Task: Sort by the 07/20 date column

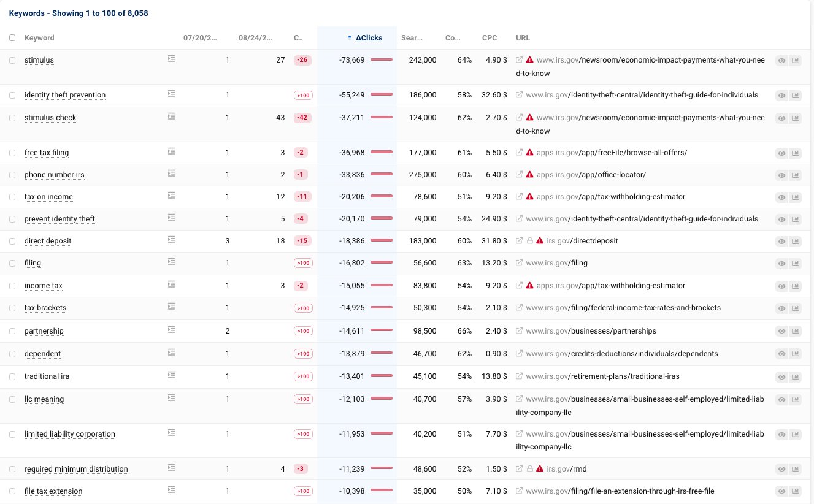Action: tap(201, 38)
